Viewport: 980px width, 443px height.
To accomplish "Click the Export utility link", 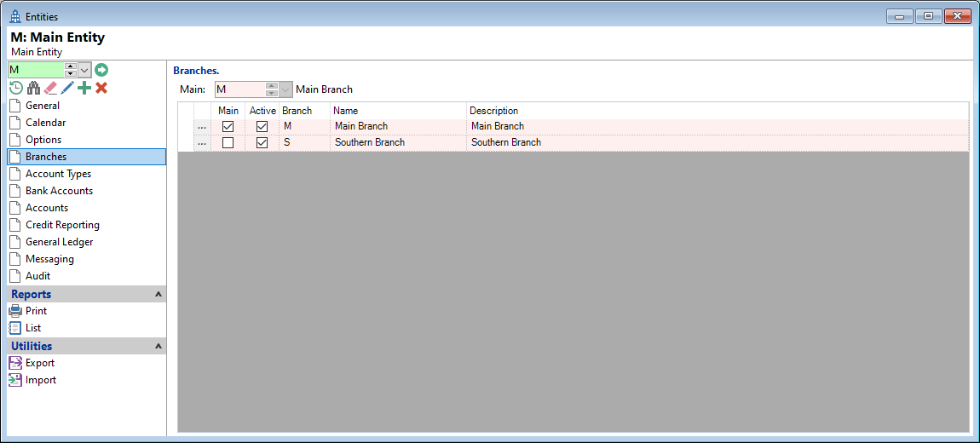I will tap(39, 363).
